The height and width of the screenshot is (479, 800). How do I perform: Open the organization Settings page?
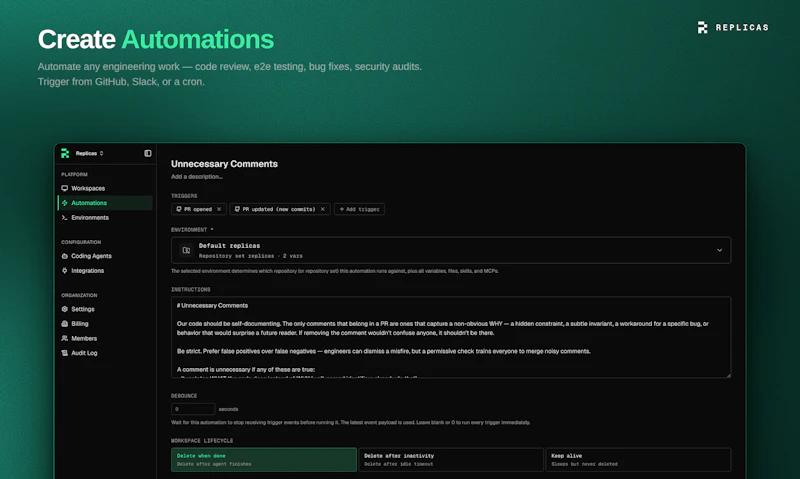[x=105, y=309]
